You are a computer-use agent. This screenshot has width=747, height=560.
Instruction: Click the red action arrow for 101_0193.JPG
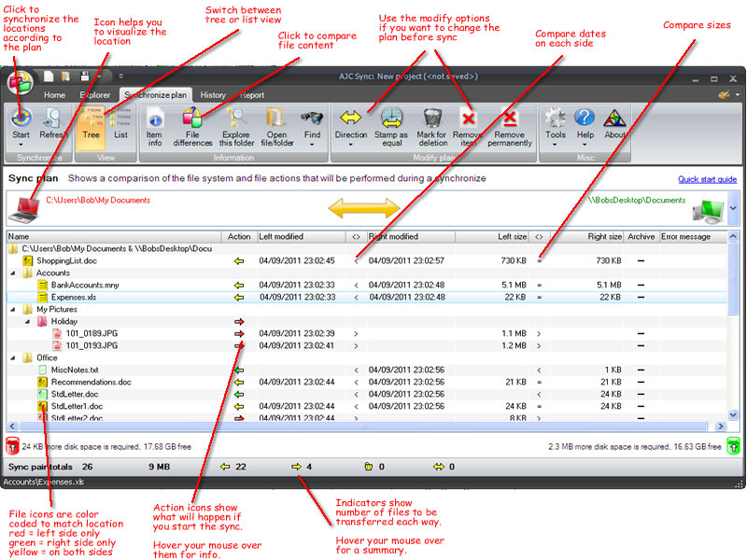pos(239,345)
